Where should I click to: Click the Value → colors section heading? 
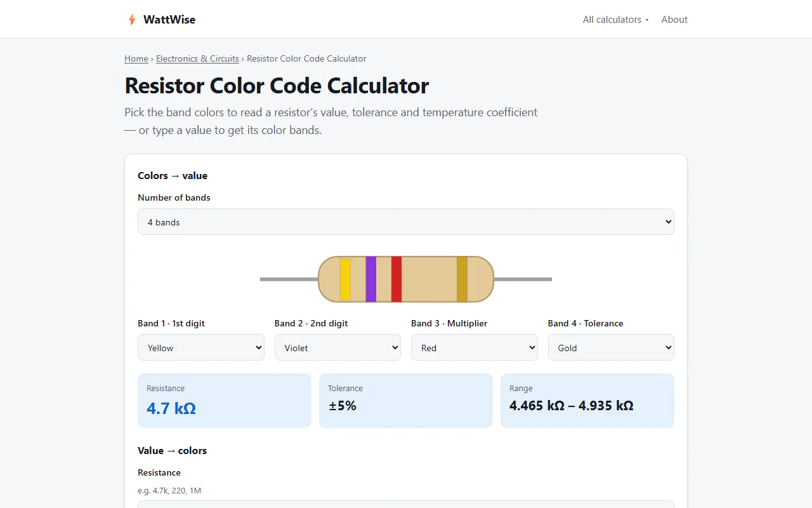tap(173, 450)
